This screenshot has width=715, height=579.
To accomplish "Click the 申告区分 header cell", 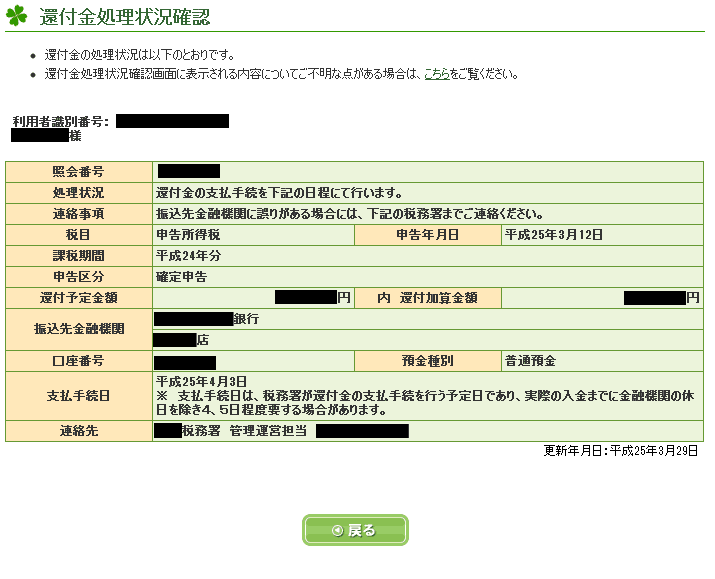I will pos(79,277).
